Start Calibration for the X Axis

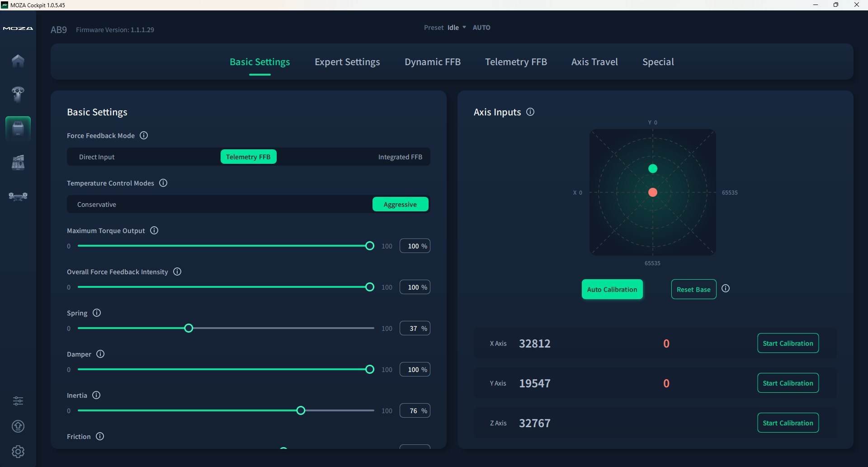pyautogui.click(x=788, y=343)
